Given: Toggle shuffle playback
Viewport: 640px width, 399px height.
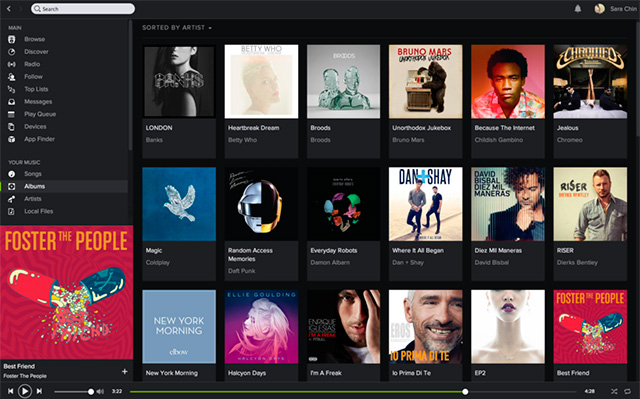Looking at the screenshot, I should tap(614, 391).
